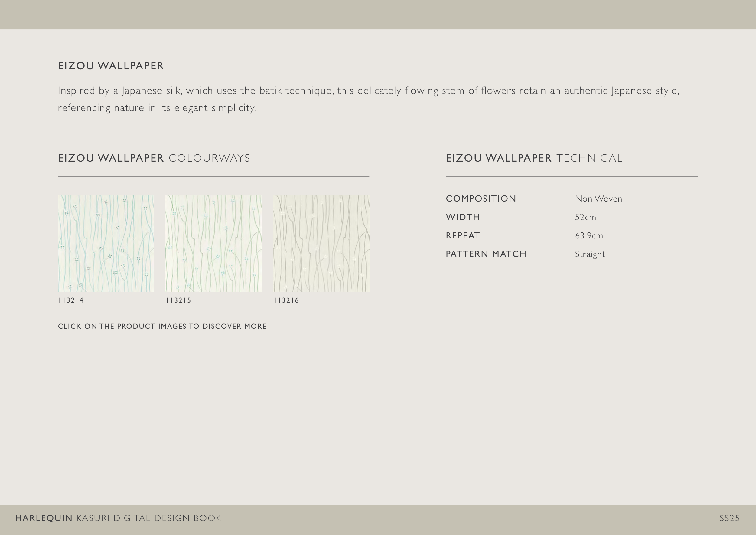Click the Non Woven composition value

click(x=598, y=199)
